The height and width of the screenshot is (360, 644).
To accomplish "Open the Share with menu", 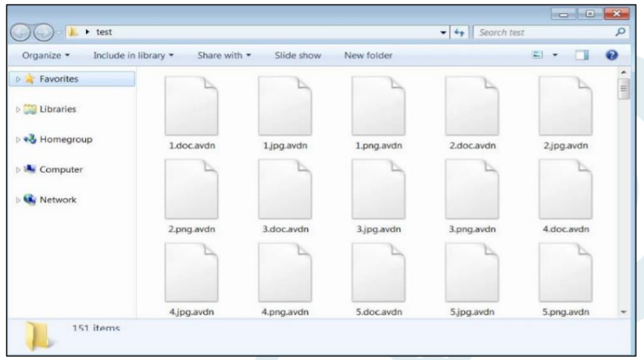I will 224,55.
